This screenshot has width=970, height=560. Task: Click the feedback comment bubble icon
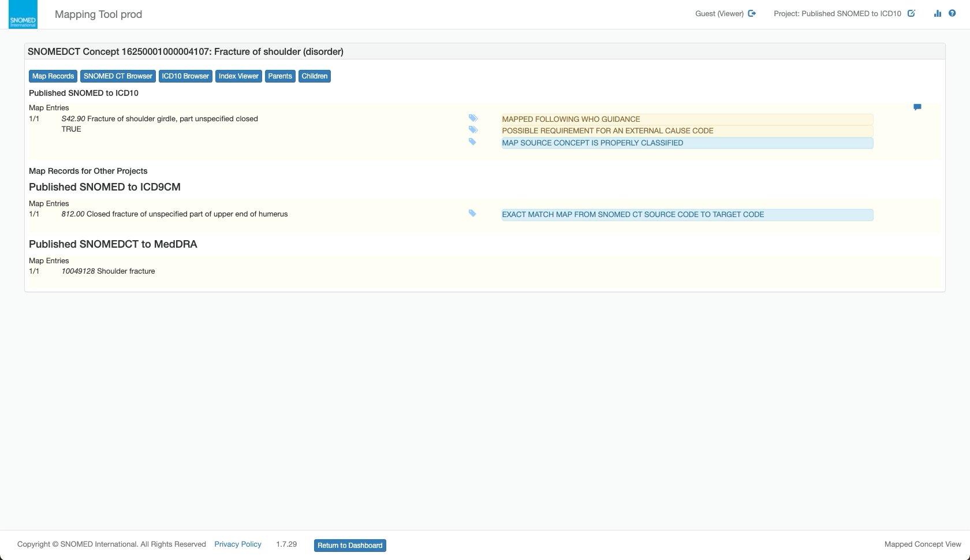click(917, 107)
